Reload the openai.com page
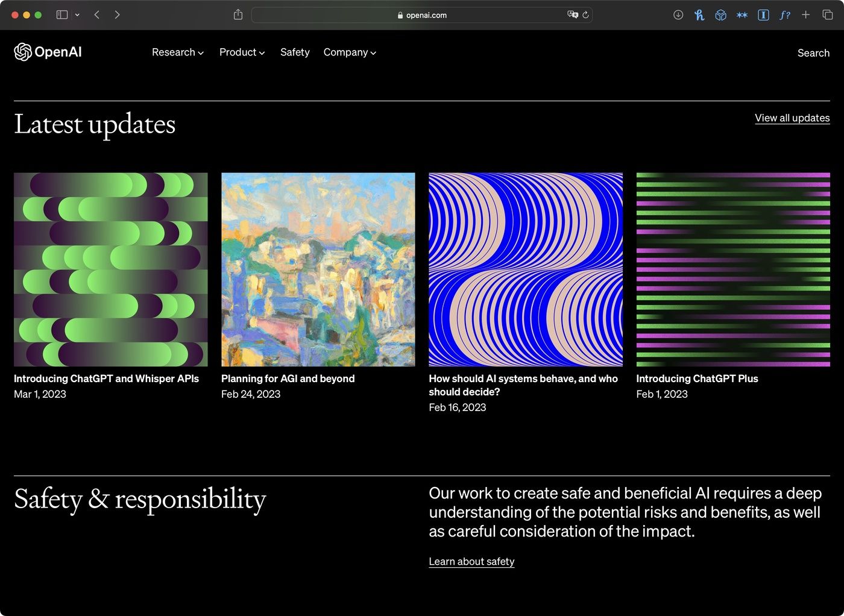Image resolution: width=844 pixels, height=616 pixels. pyautogui.click(x=585, y=15)
